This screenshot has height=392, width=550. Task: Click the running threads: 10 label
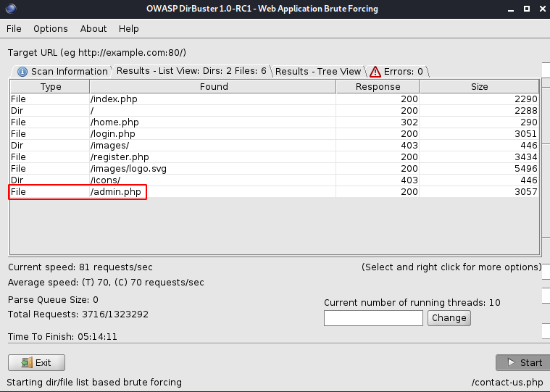tap(412, 303)
